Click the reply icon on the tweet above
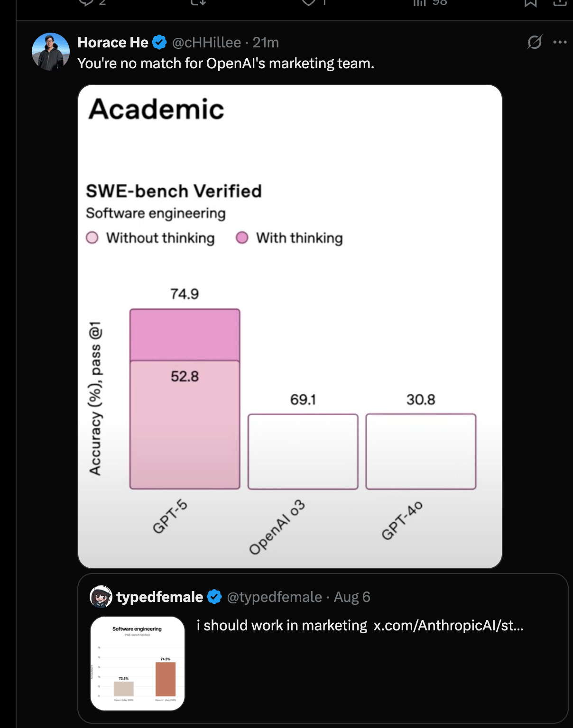This screenshot has width=573, height=728. (x=86, y=2)
